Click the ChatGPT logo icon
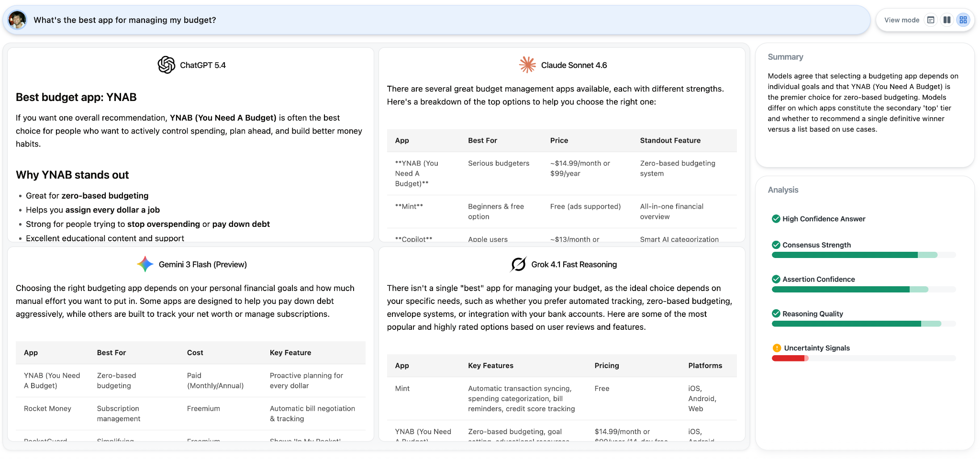The width and height of the screenshot is (980, 460). pyautogui.click(x=167, y=65)
